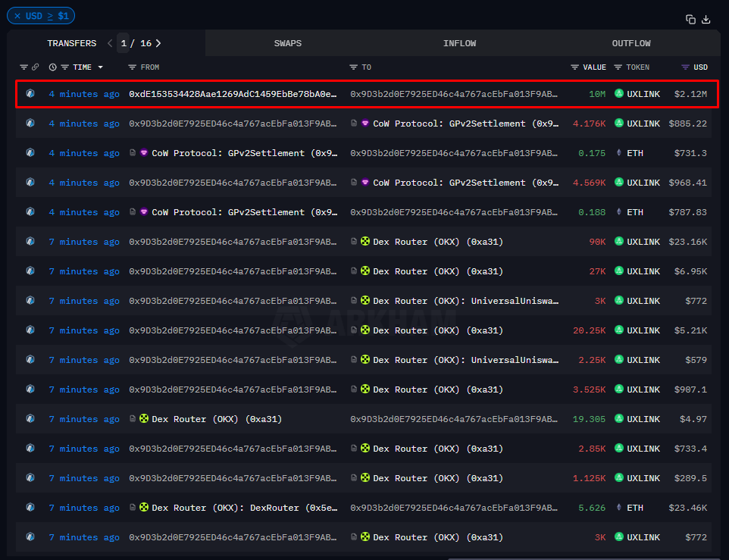The image size is (729, 560).
Task: Open the TO column filter
Action: tap(353, 67)
